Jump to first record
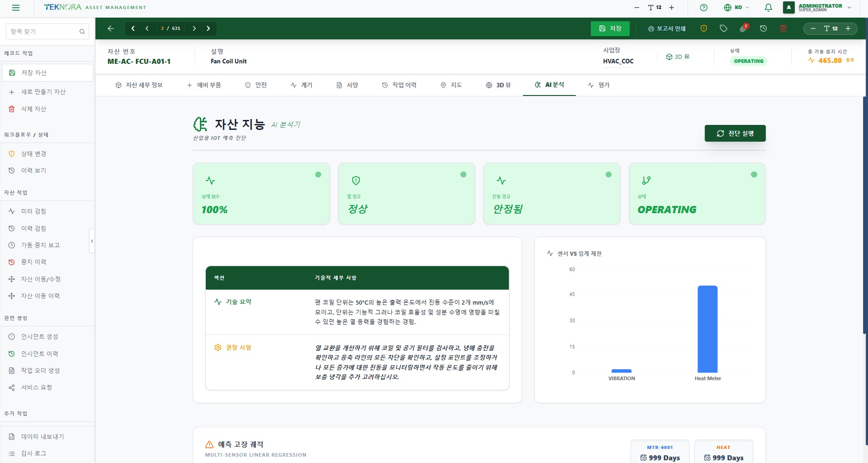This screenshot has width=868, height=463. [133, 29]
